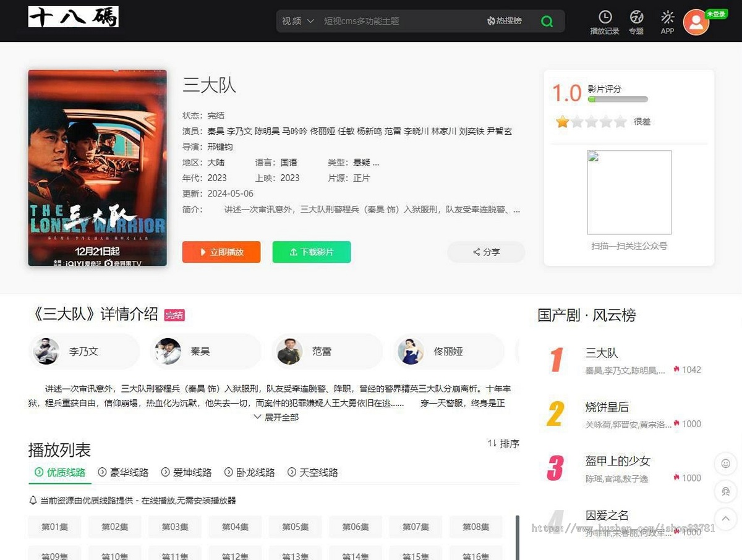Click the 十八碼 site logo

[x=73, y=17]
